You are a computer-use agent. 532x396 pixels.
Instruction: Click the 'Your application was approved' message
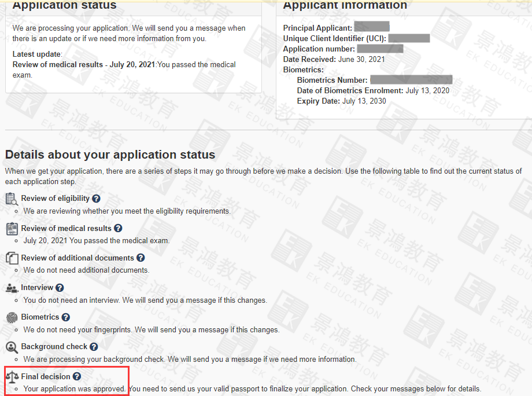click(x=75, y=388)
